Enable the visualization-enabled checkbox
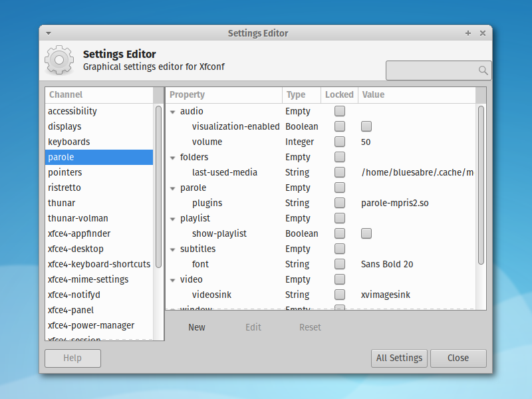The width and height of the screenshot is (532, 399). [x=366, y=126]
